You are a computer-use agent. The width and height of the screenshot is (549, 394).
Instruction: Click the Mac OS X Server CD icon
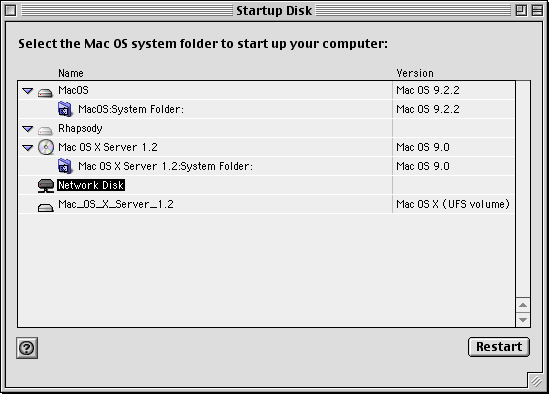(x=46, y=147)
